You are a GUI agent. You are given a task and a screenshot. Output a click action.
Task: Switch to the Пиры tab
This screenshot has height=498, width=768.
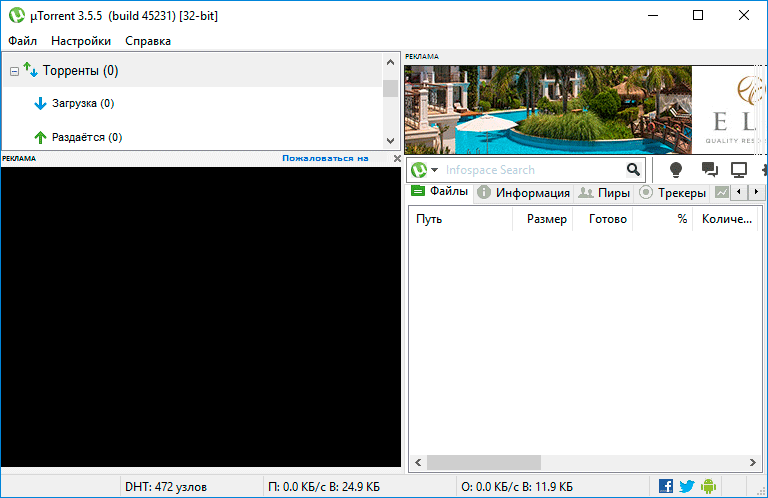[x=605, y=193]
